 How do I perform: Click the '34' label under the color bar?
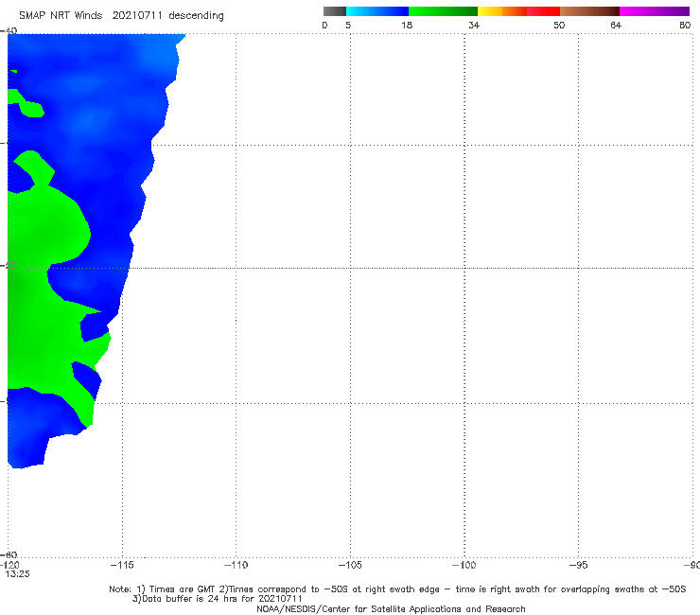click(474, 26)
